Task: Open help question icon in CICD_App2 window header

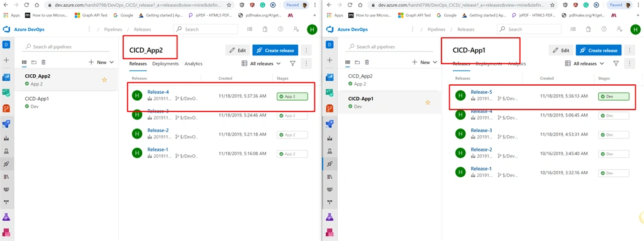Action: [x=280, y=30]
